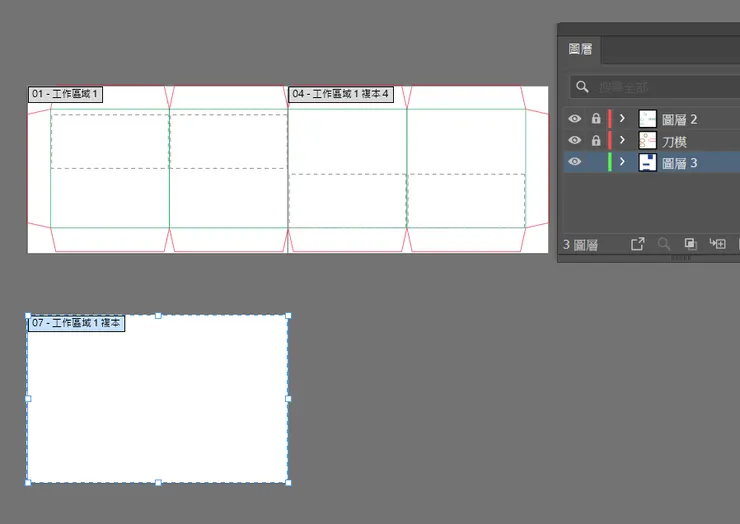
Task: Click the 刀模 layer thumbnail
Action: (x=648, y=141)
